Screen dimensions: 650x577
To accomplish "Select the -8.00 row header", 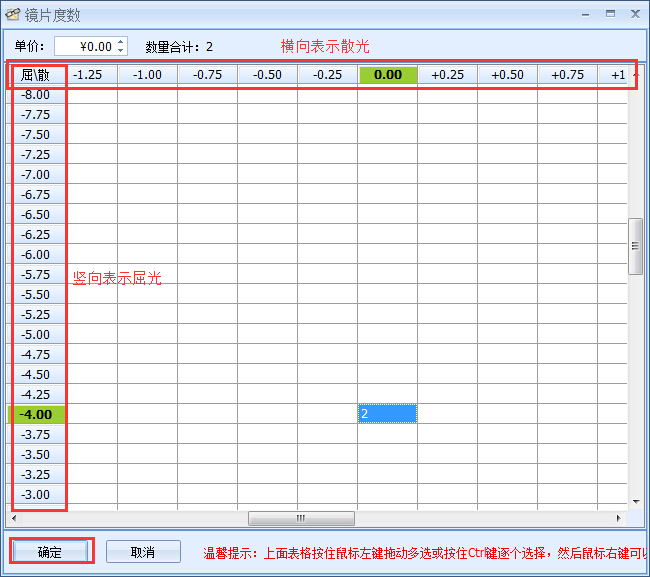I will (x=36, y=95).
